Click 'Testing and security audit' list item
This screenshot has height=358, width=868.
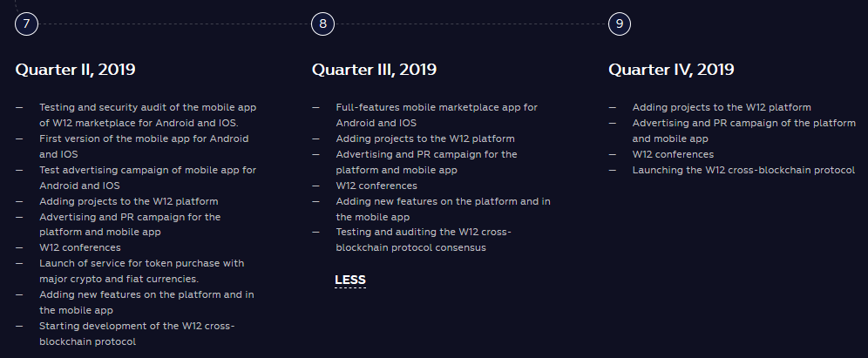coord(148,115)
